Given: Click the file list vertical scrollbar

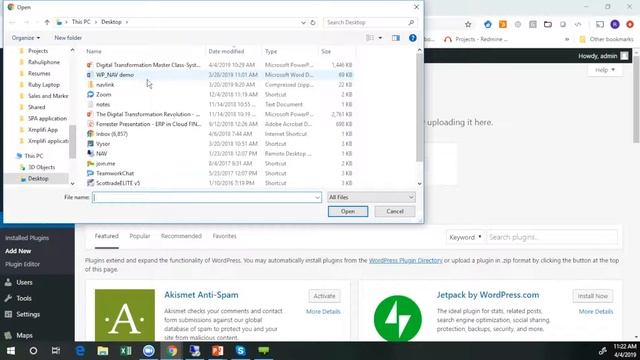Looking at the screenshot, I should click(420, 107).
